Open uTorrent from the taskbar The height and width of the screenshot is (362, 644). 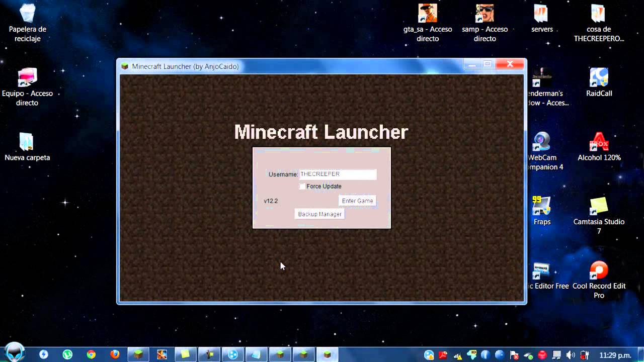click(67, 354)
